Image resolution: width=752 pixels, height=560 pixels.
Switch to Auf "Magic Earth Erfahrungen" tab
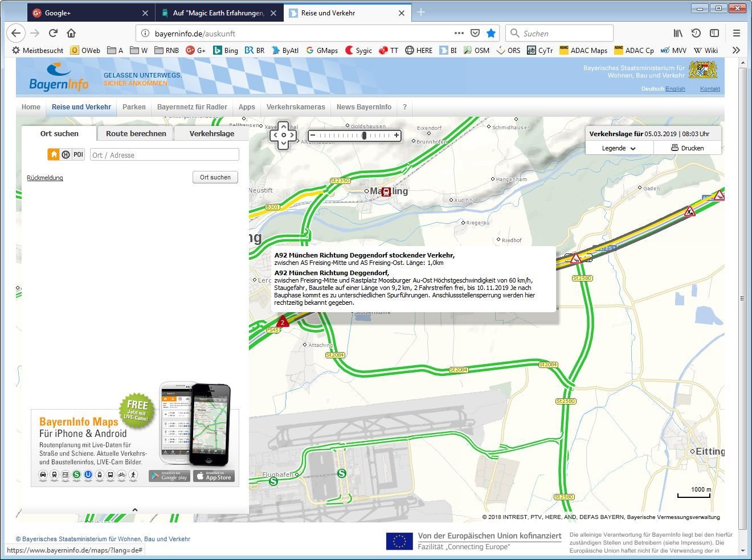click(219, 13)
